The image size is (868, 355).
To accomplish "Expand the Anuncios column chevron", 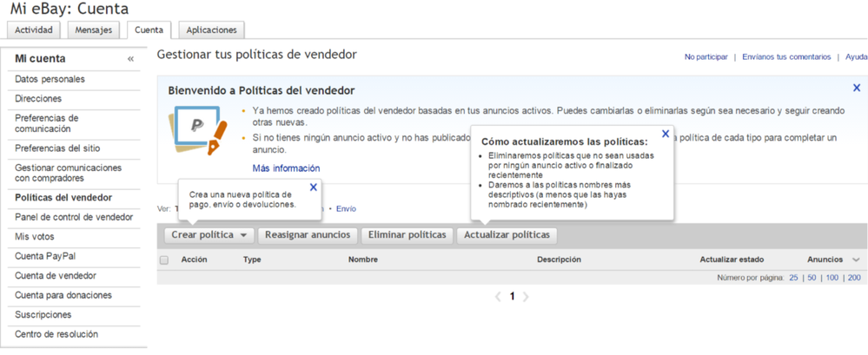I will click(x=857, y=260).
